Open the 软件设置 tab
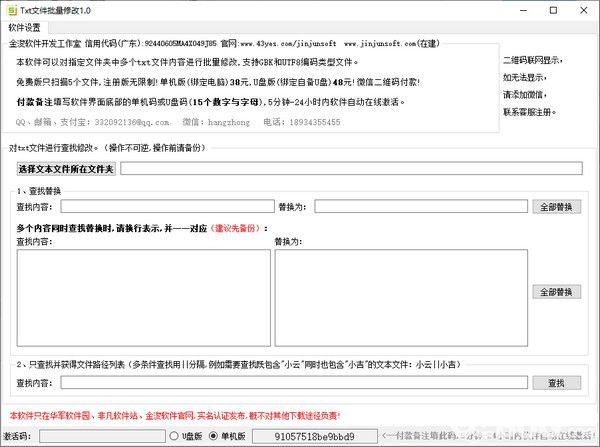 pos(24,28)
